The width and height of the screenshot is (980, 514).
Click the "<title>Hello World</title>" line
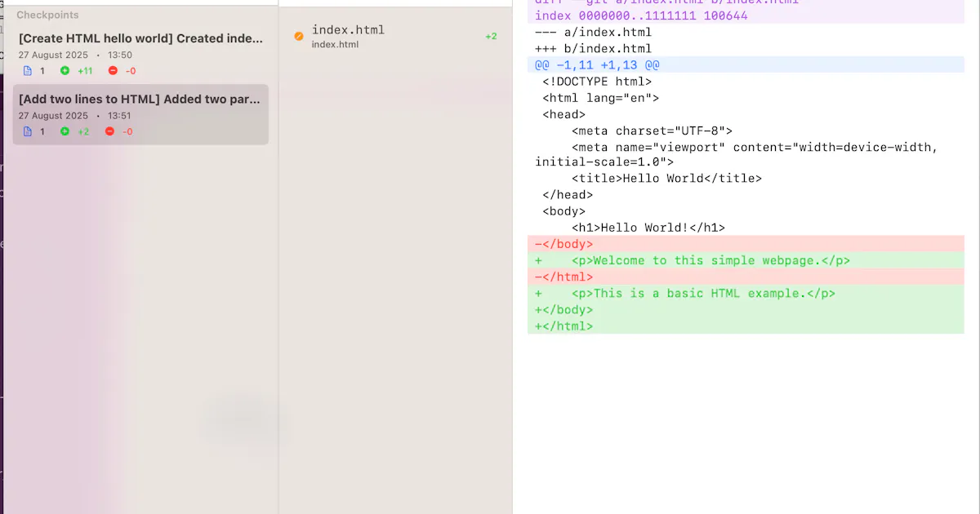click(666, 179)
